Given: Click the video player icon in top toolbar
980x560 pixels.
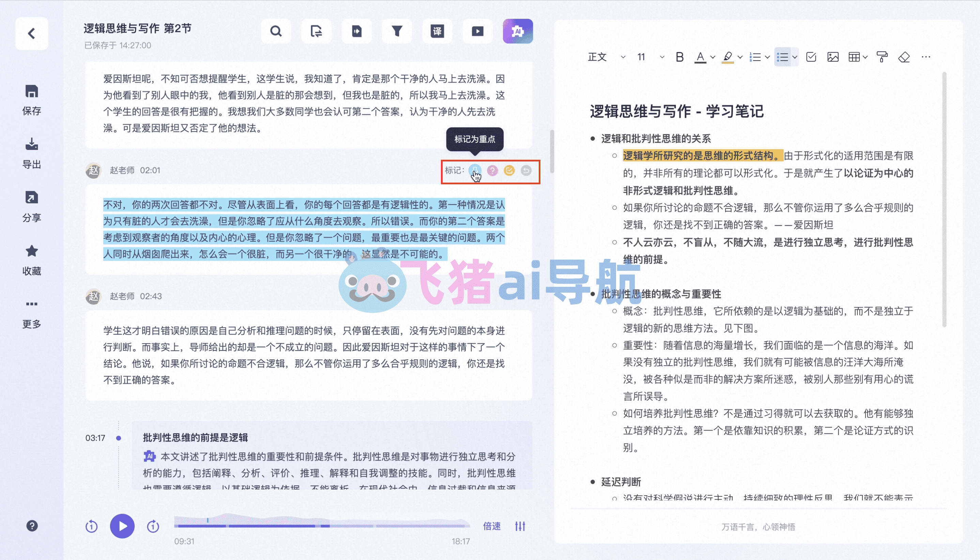Looking at the screenshot, I should 477,31.
